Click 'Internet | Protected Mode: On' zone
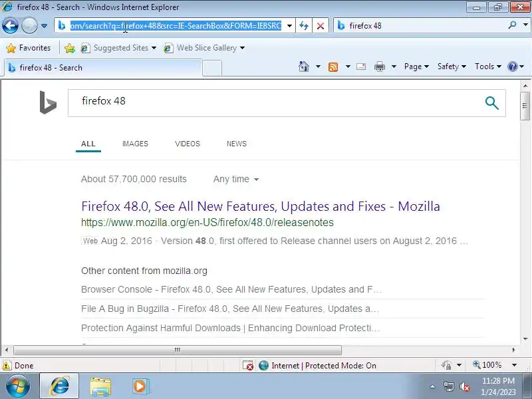 (318, 365)
